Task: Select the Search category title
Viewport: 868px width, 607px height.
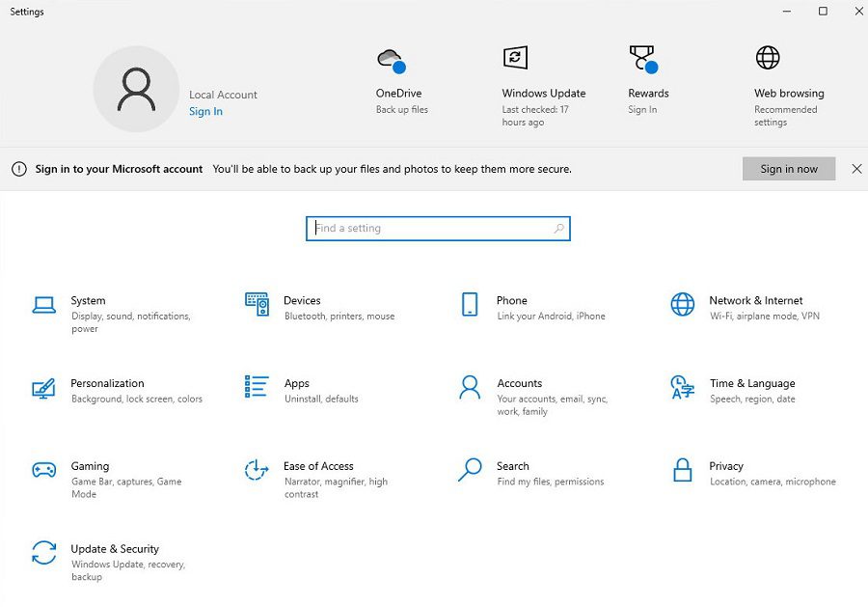Action: 513,466
